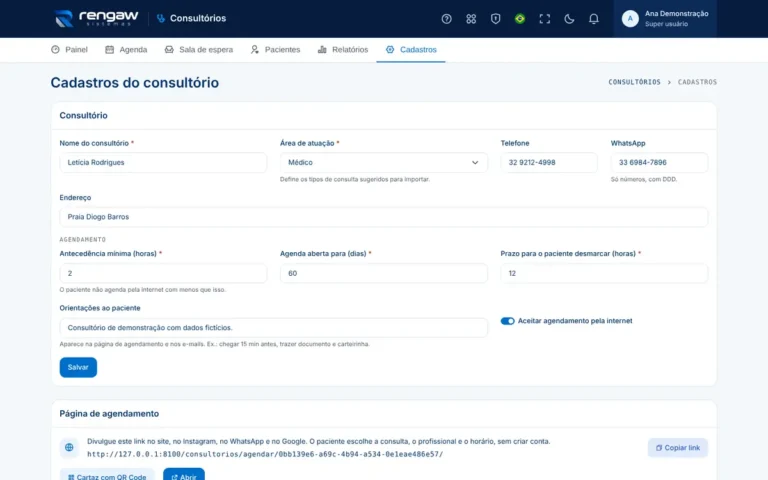The image size is (768, 480).
Task: Click the Abrir button
Action: coord(184,475)
